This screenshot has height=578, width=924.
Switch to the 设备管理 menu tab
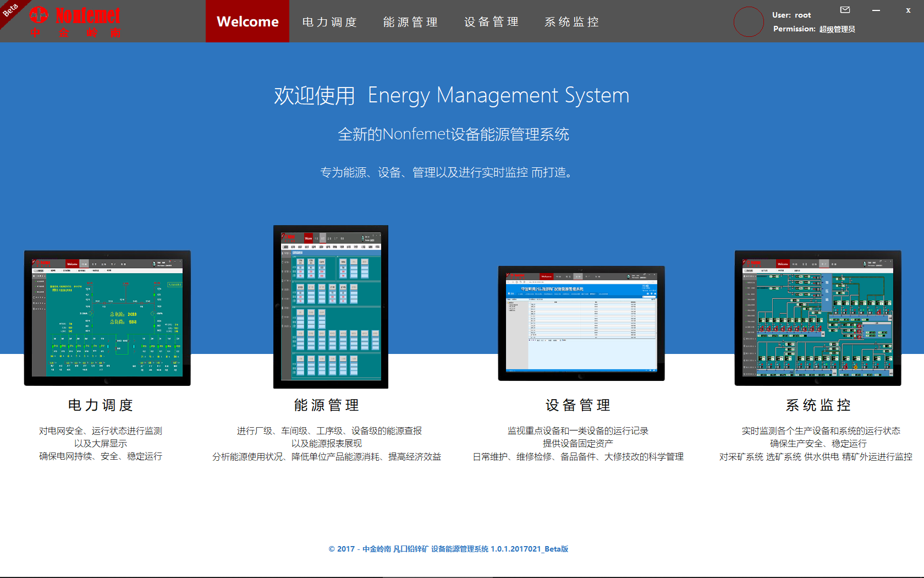click(492, 22)
